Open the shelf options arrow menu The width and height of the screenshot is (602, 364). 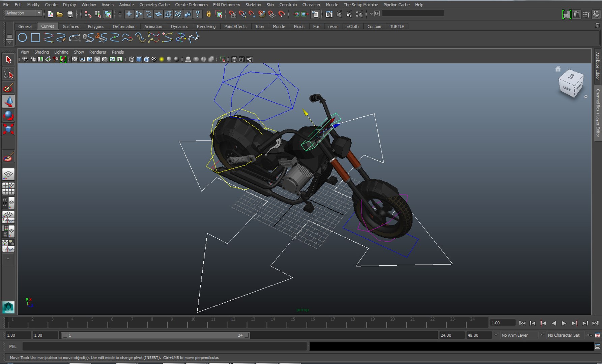click(9, 43)
